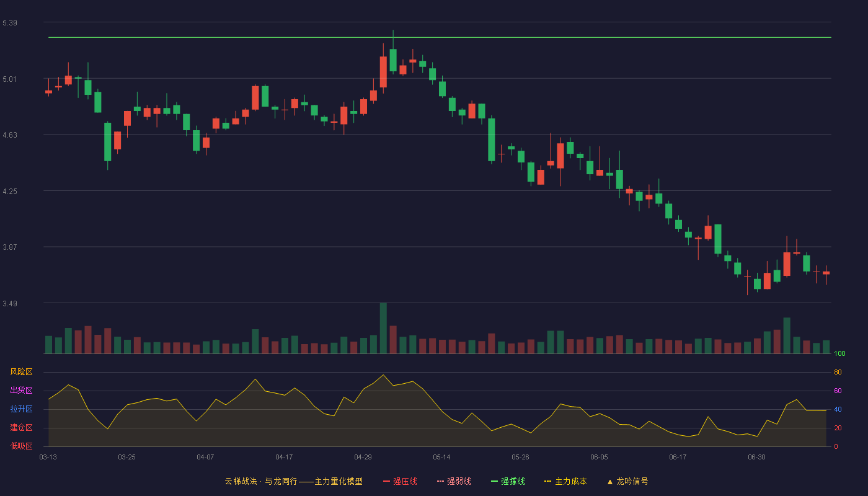Toggle the 强压线 legend item
The height and width of the screenshot is (496, 868).
[x=400, y=481]
